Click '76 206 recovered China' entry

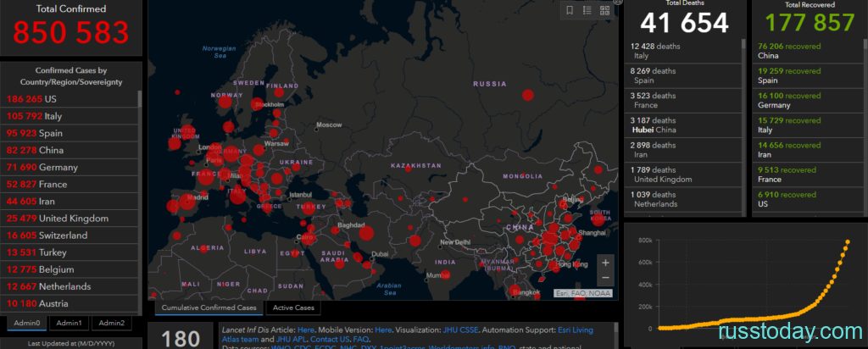point(808,51)
